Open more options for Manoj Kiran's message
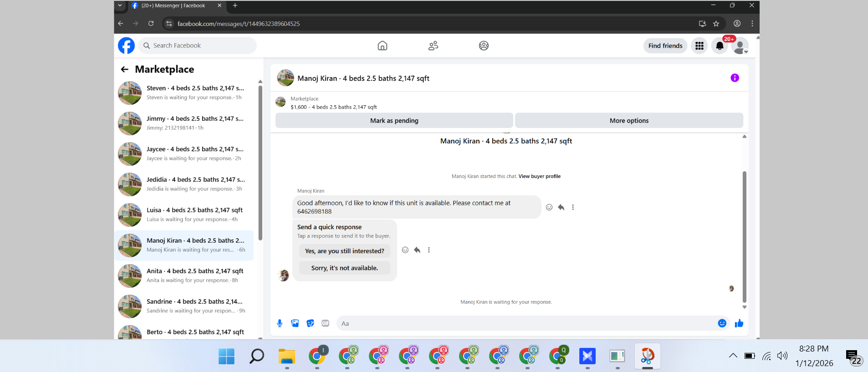 pos(573,207)
